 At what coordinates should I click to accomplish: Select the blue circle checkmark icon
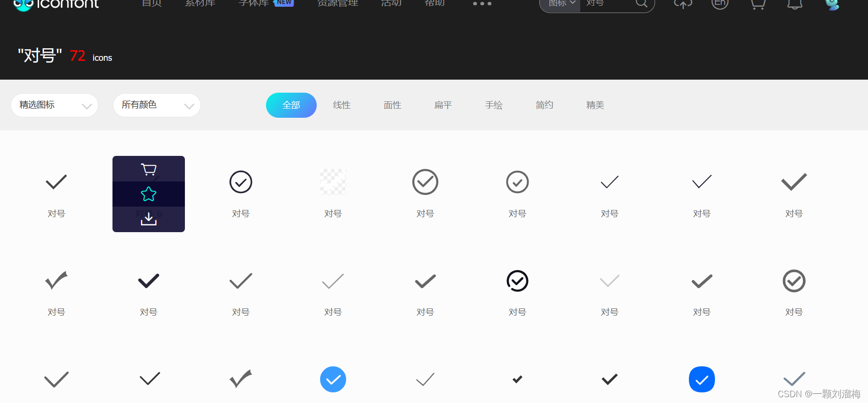333,379
